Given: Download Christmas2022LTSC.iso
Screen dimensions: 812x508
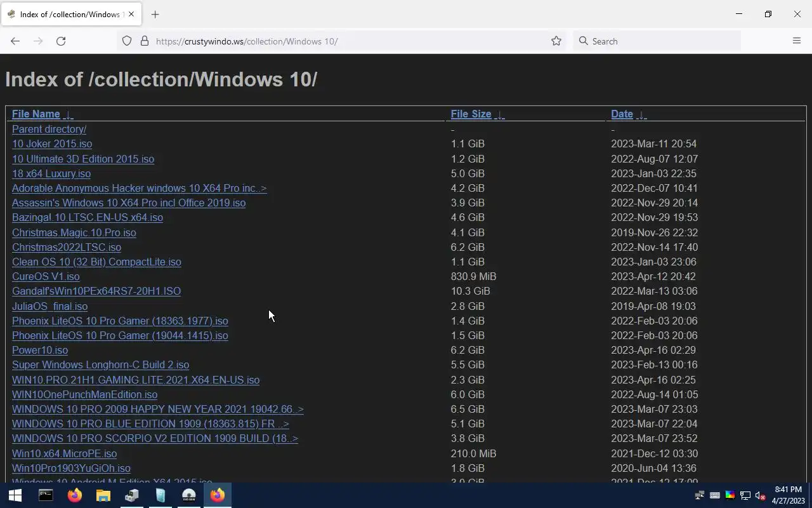Looking at the screenshot, I should click(x=67, y=247).
